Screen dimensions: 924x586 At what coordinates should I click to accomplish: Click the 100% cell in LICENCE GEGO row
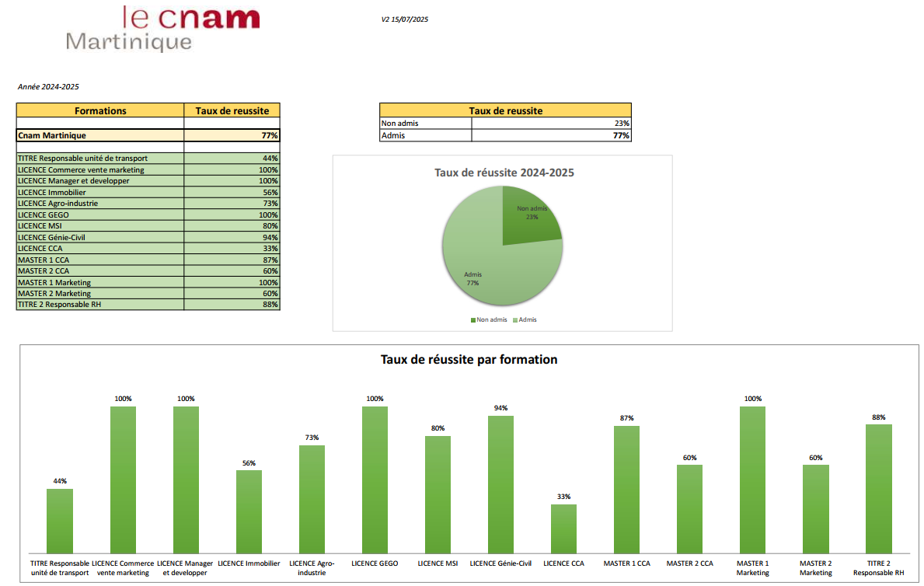click(x=232, y=215)
